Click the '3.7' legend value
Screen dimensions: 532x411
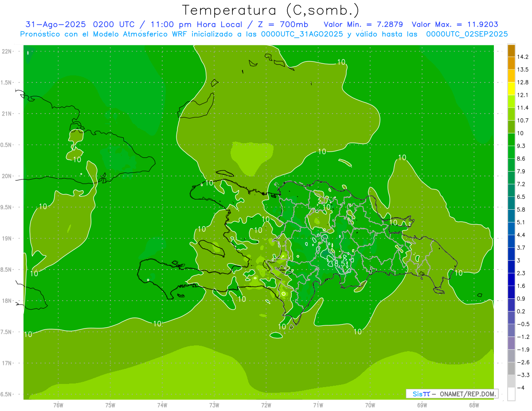(522, 247)
